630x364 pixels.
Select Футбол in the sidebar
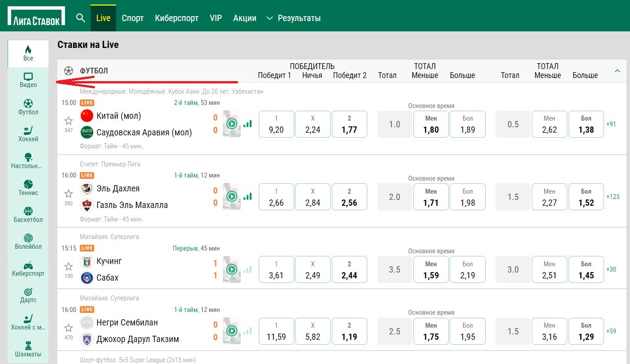tap(28, 107)
